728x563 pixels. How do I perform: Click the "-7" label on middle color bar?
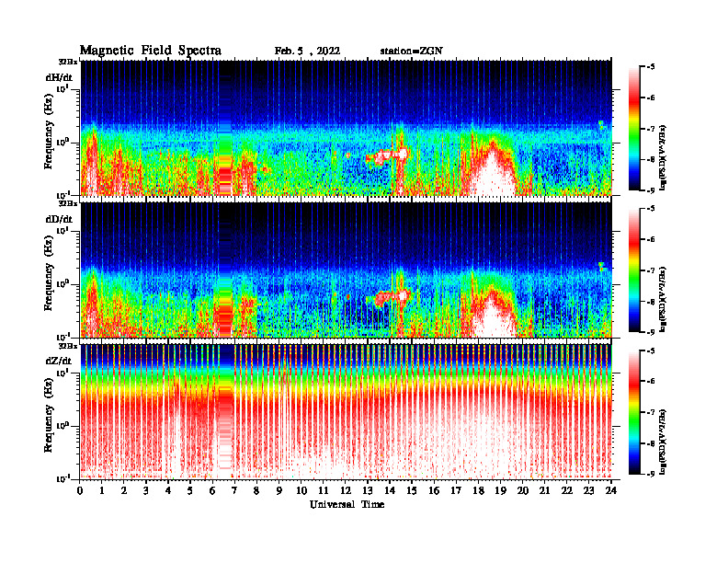point(651,270)
